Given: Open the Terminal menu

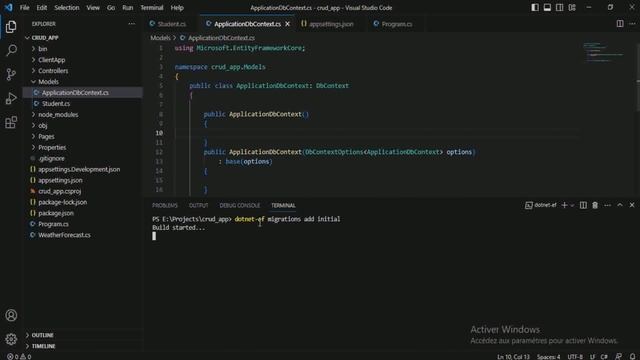Looking at the screenshot, I should 151,7.
